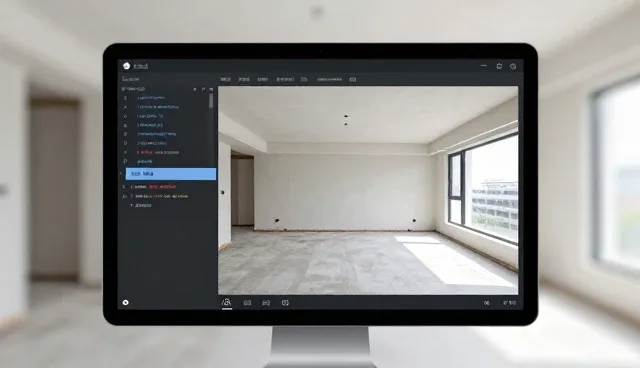Image resolution: width=640 pixels, height=368 pixels.
Task: Click the third icon in the bottom toolbar
Action: click(x=266, y=303)
